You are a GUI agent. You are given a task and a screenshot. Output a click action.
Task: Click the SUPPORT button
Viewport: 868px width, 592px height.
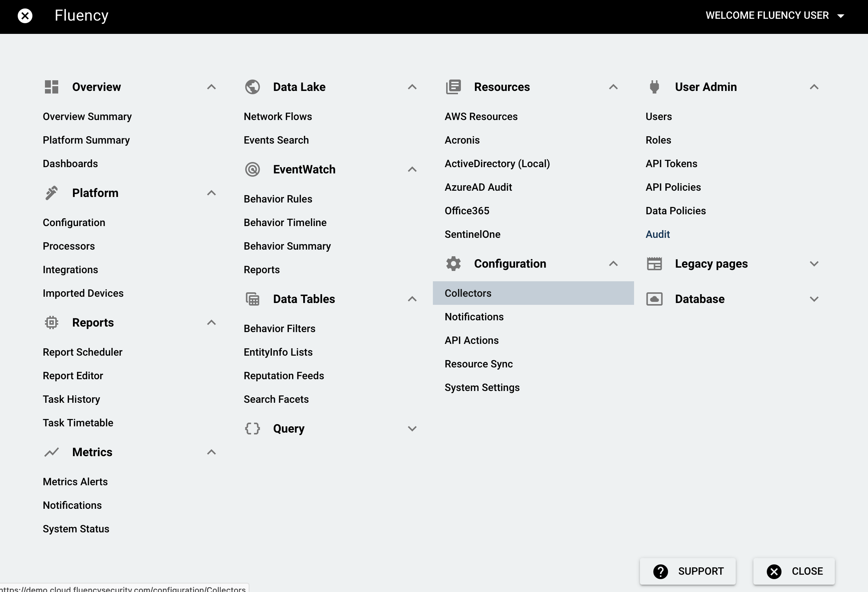pos(687,571)
